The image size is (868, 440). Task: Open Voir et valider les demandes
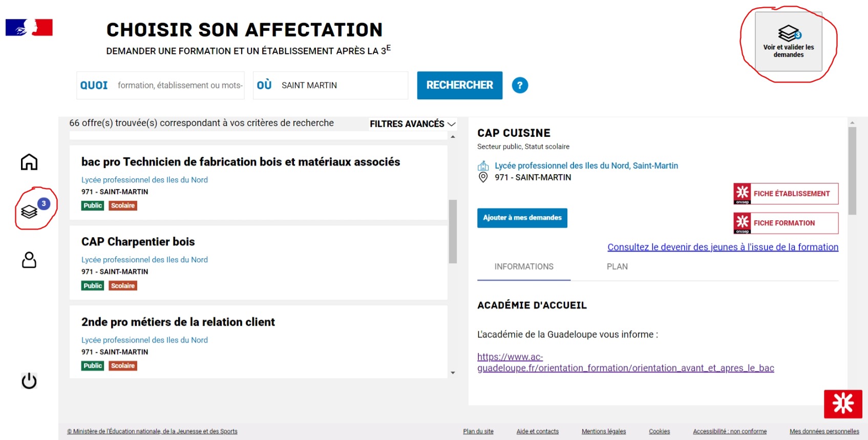788,42
